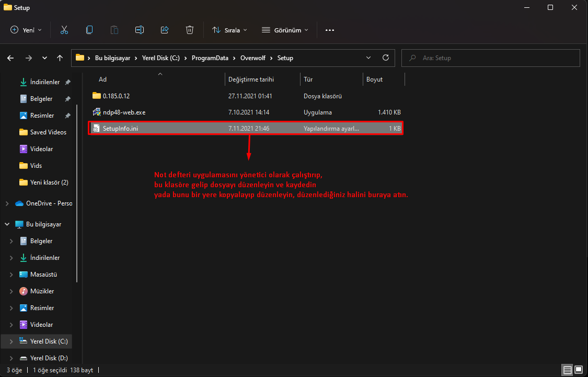The image size is (588, 377).
Task: Expand Videolar under Bu bilgisayar
Action: click(11, 325)
